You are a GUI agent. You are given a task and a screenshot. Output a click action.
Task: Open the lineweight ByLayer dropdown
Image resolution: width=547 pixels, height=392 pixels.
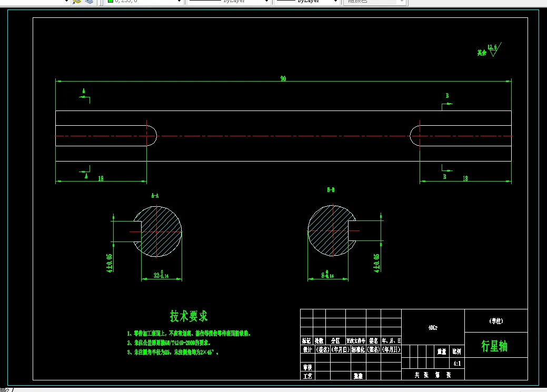pos(335,1)
